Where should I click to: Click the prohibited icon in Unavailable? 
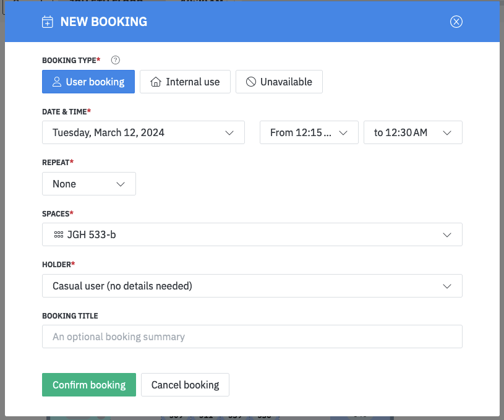pyautogui.click(x=251, y=82)
